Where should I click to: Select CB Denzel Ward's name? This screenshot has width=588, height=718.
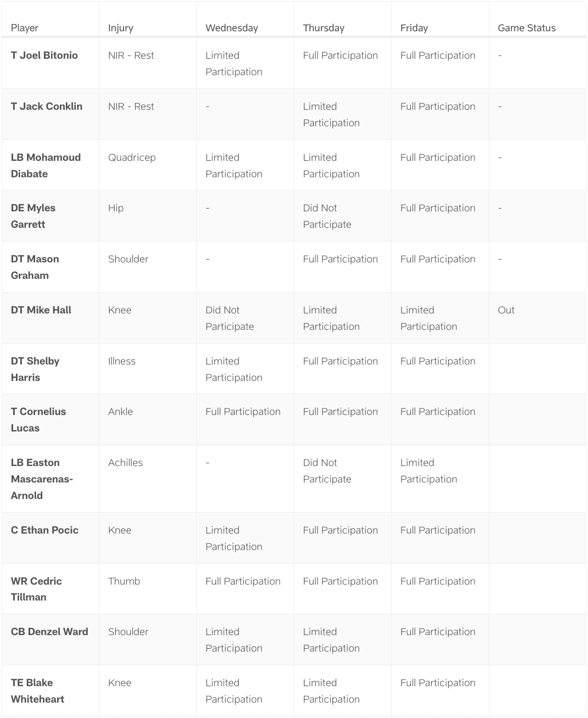tap(49, 632)
